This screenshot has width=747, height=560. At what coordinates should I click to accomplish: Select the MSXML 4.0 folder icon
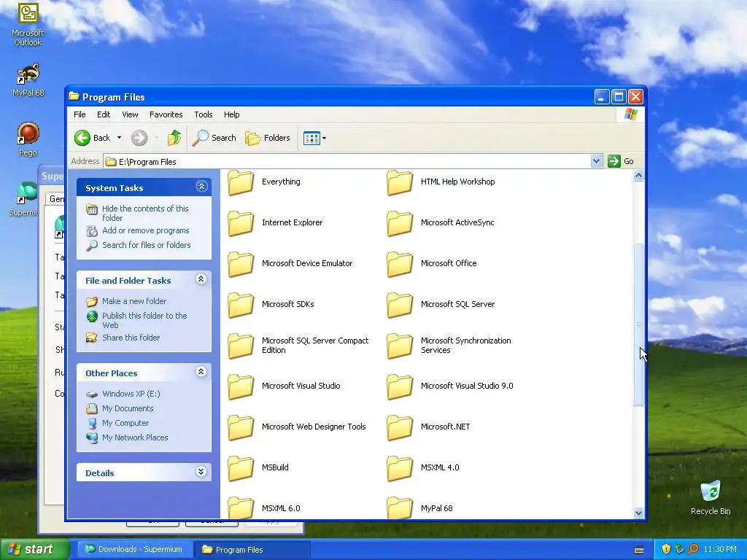point(400,469)
